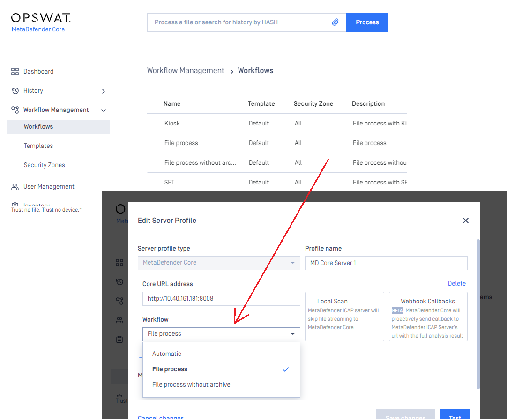507x420 pixels.
Task: Pick File process without archive option
Action: coord(221,385)
